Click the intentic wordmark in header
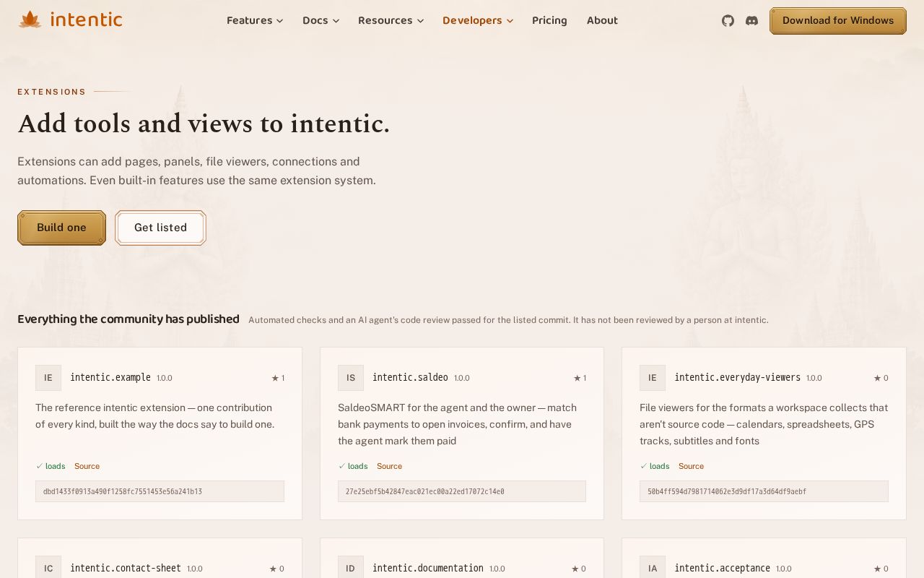The height and width of the screenshot is (578, 924). (x=86, y=20)
